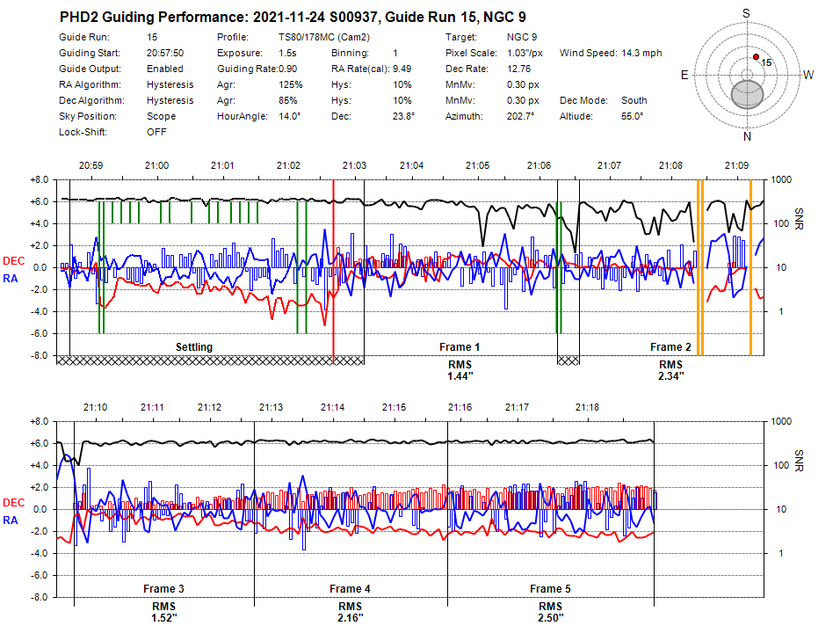This screenshot has width=840, height=626.
Task: Click the Frame 3 label
Action: 163,589
